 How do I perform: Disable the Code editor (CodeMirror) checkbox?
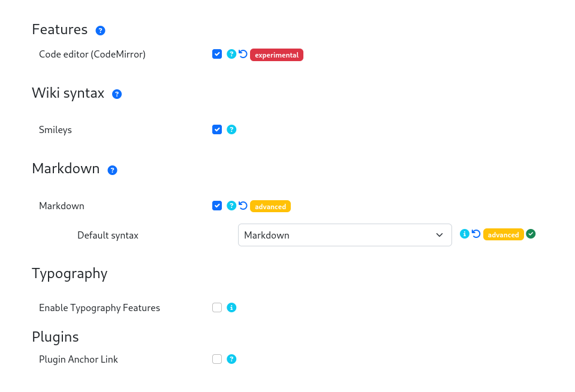point(217,54)
